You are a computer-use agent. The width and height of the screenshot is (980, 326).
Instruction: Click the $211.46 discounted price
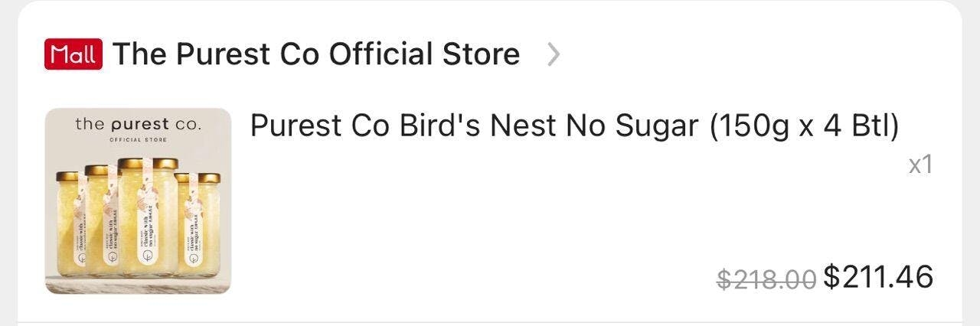click(878, 277)
